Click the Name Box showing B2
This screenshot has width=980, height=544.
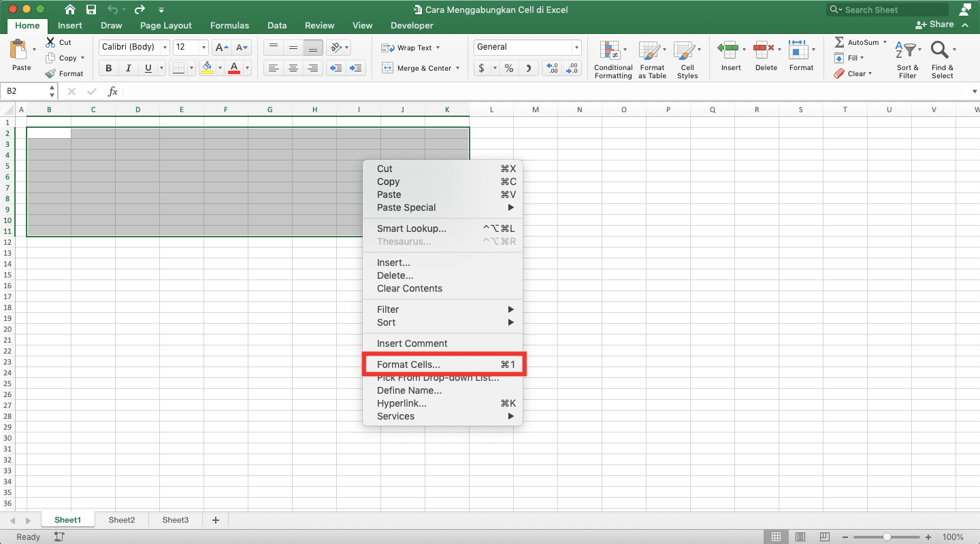(x=25, y=90)
